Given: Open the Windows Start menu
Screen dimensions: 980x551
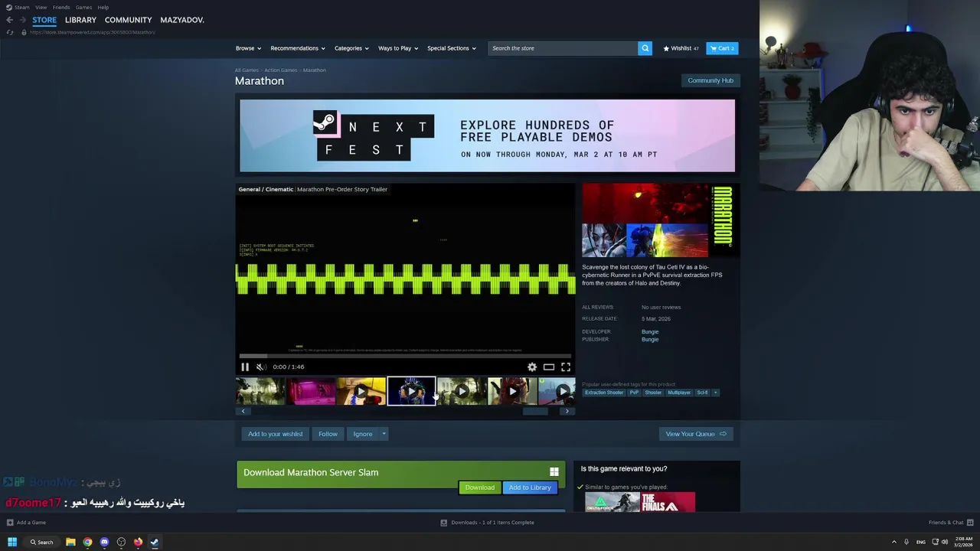Looking at the screenshot, I should (x=11, y=542).
